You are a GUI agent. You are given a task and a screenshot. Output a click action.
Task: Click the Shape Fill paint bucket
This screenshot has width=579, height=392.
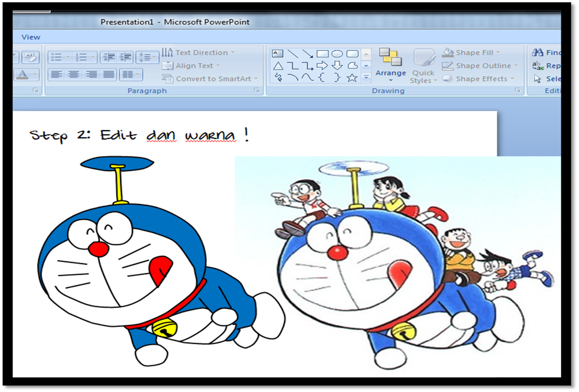448,52
